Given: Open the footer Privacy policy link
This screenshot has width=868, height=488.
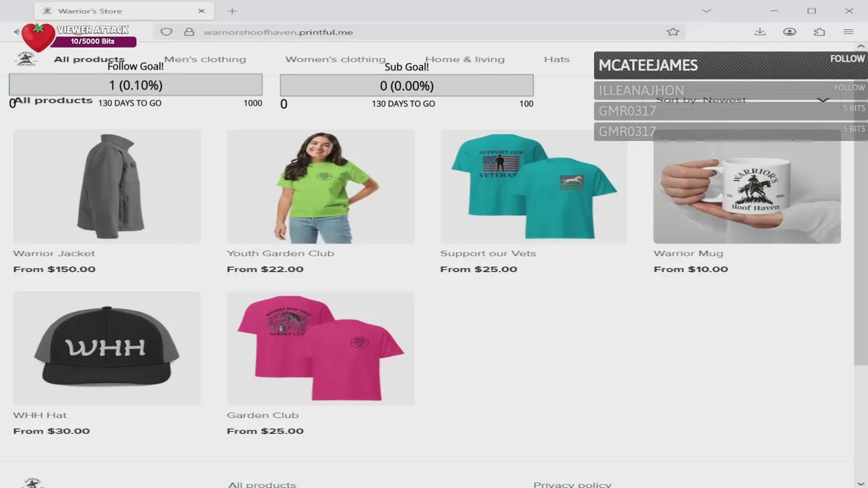Looking at the screenshot, I should 572,484.
